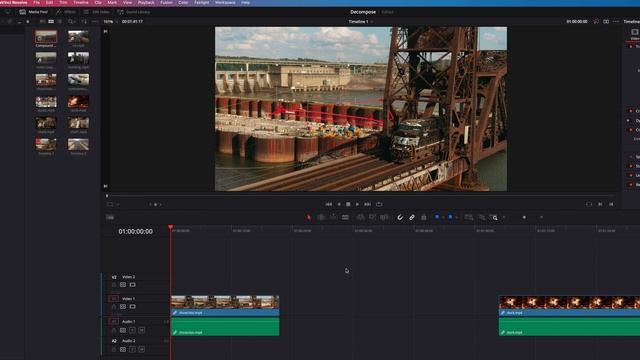Screen dimensions: 640x360
Task: Choose the Selection mode arrow tool
Action: pyautogui.click(x=309, y=217)
